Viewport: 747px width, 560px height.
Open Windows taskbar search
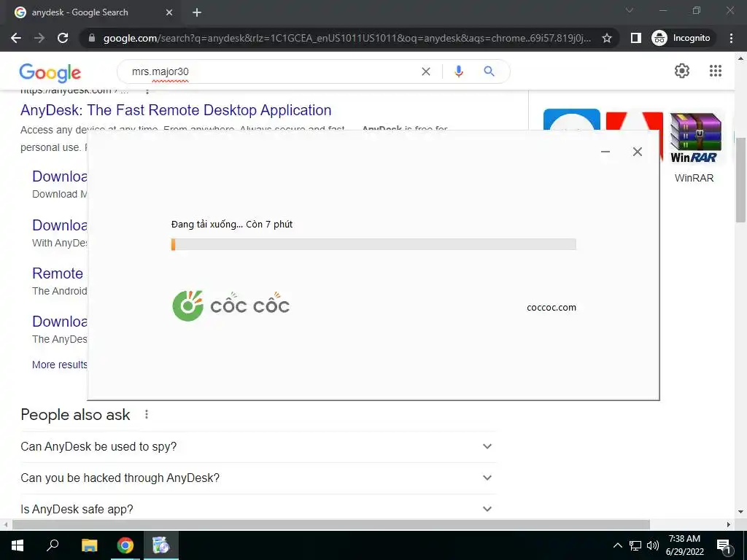pyautogui.click(x=53, y=545)
